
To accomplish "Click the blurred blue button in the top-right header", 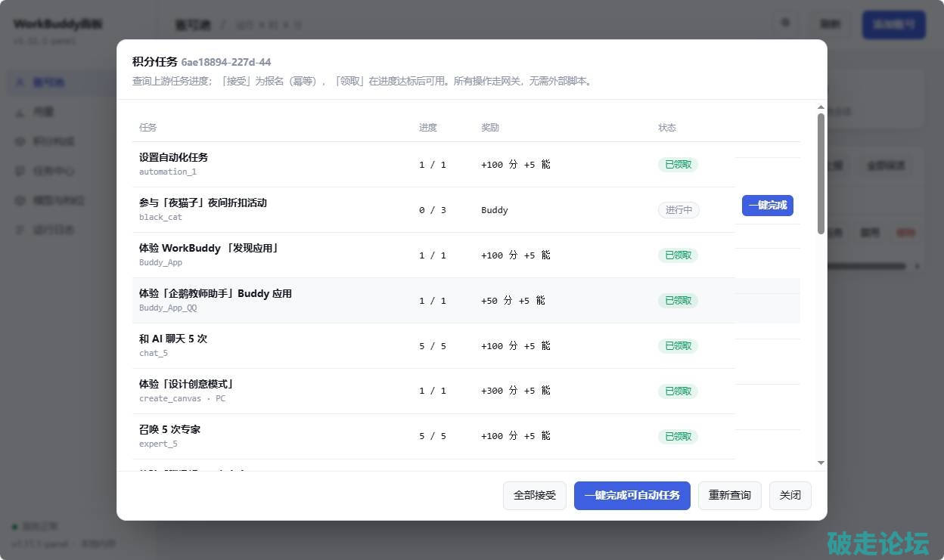I will pyautogui.click(x=893, y=24).
